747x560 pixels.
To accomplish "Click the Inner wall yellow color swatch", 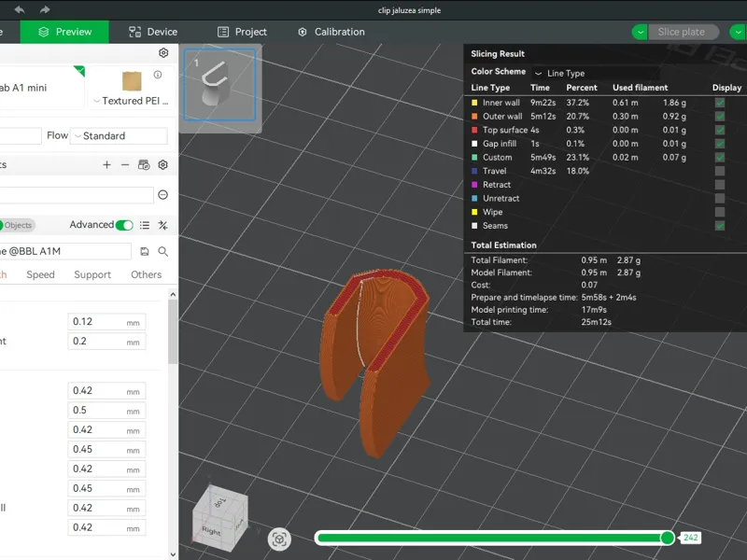I will (474, 103).
